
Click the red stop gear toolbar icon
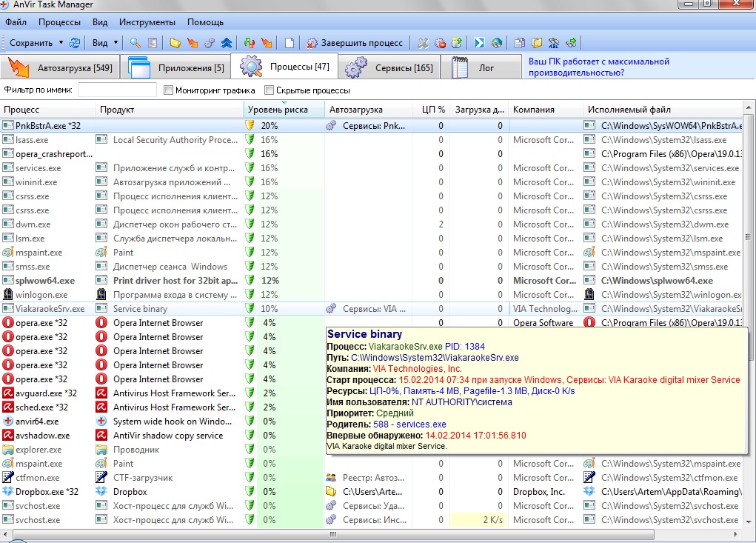tap(440, 43)
